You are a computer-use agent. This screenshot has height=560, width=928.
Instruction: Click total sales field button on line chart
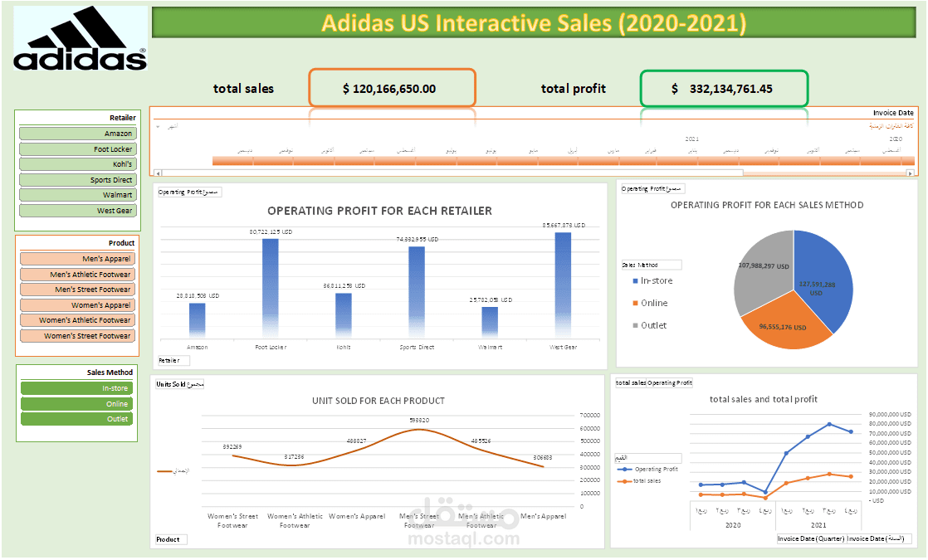(631, 383)
